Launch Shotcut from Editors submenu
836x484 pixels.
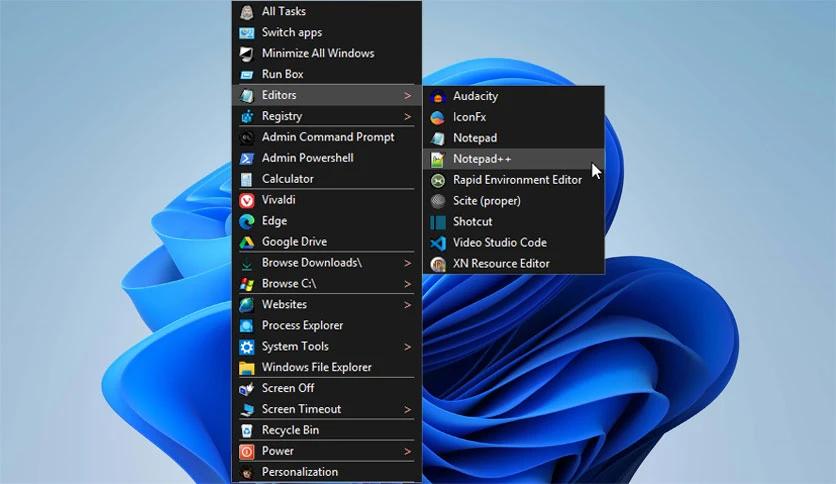tap(514, 222)
